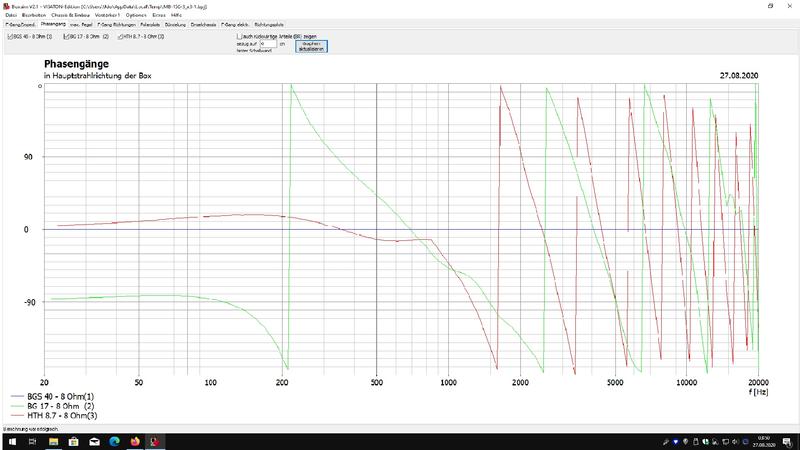
Task: Switch to the max. Pegel tab
Action: [77, 23]
